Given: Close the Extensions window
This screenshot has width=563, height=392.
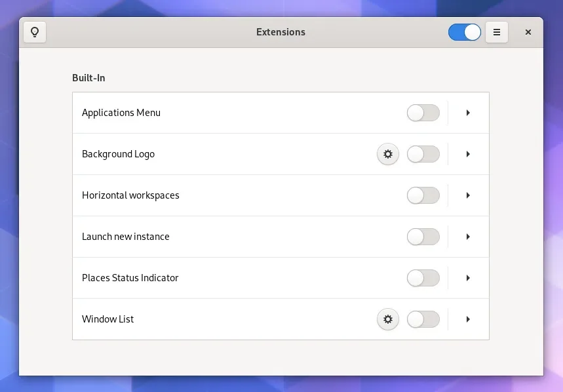Looking at the screenshot, I should [528, 32].
